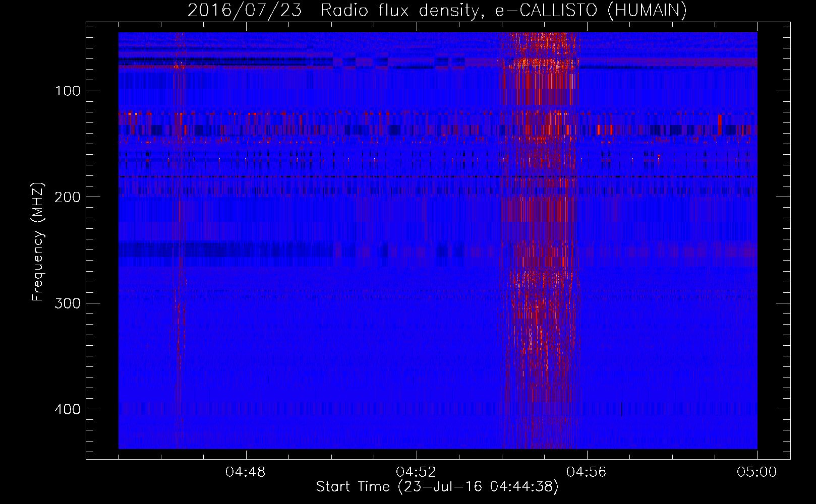The height and width of the screenshot is (504, 816).
Task: Click the 05:00 time tick label
Action: point(757,472)
